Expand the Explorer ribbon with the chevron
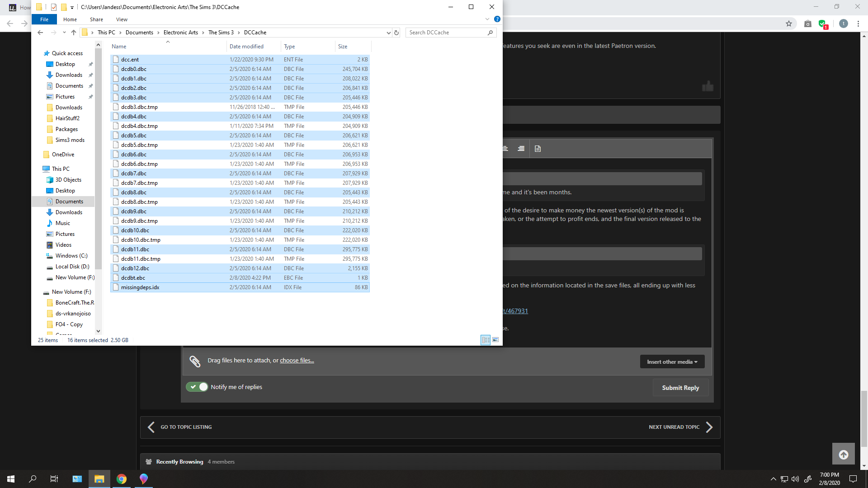 (487, 19)
